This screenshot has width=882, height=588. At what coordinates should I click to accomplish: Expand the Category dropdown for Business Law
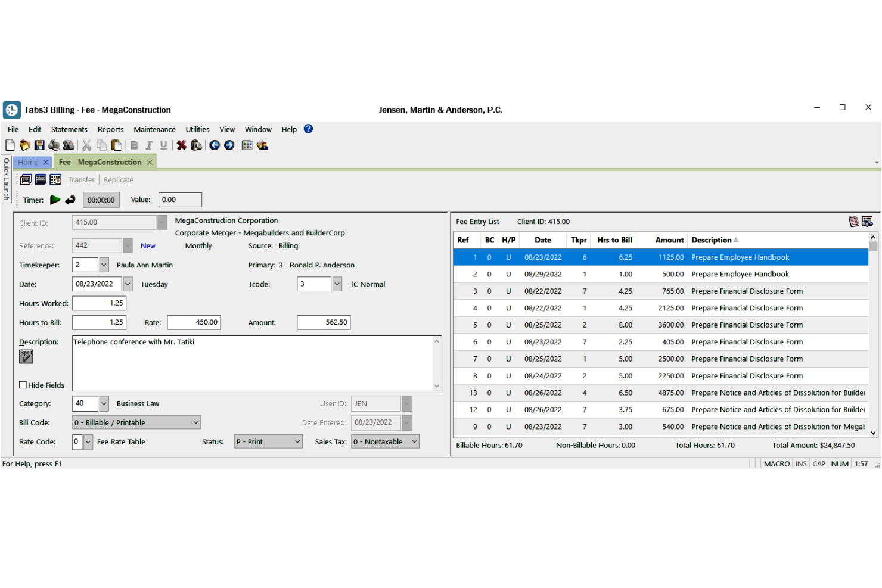point(103,403)
